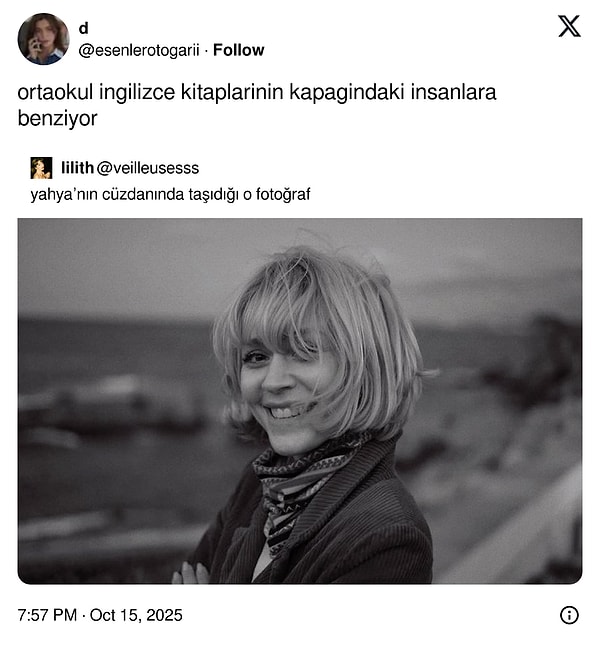Viewport: 600px width, 645px height.
Task: Click lilith's small avatar in quoted tweet
Action: coord(41,168)
